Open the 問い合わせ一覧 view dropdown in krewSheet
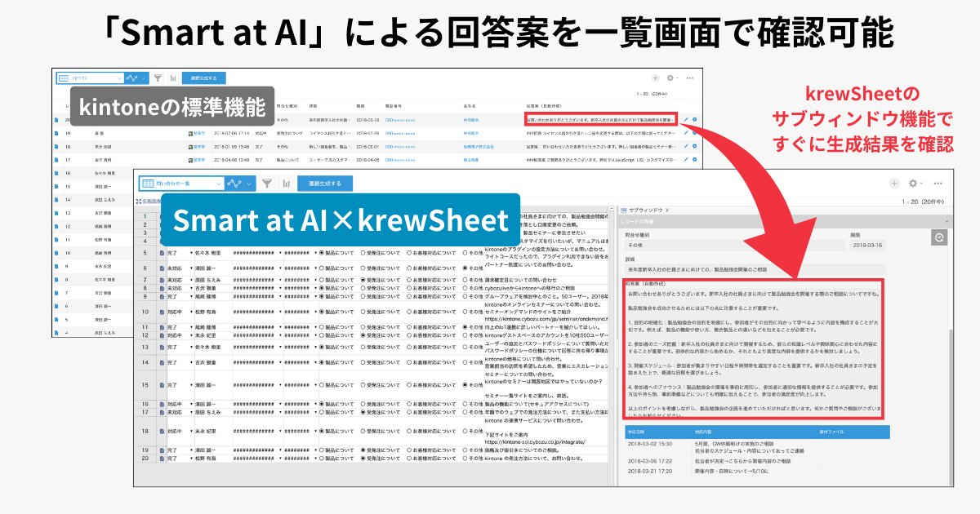Screen dimensions: 980x514 tap(180, 184)
